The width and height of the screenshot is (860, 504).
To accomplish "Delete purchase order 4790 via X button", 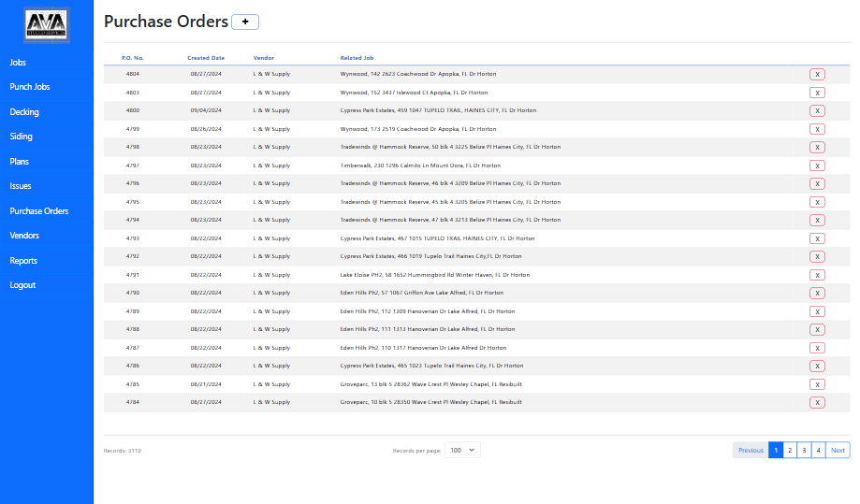I will [x=817, y=293].
